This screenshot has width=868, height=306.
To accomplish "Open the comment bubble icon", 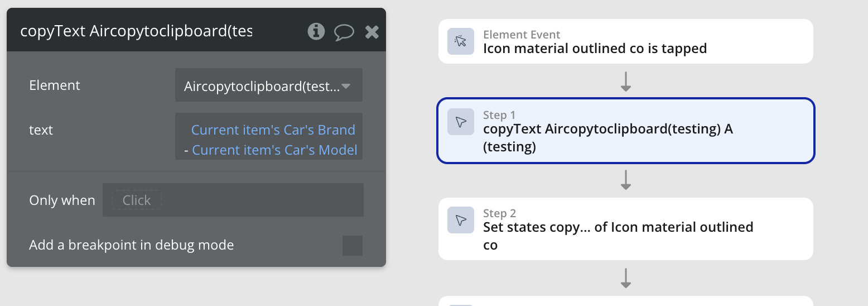I will point(344,32).
